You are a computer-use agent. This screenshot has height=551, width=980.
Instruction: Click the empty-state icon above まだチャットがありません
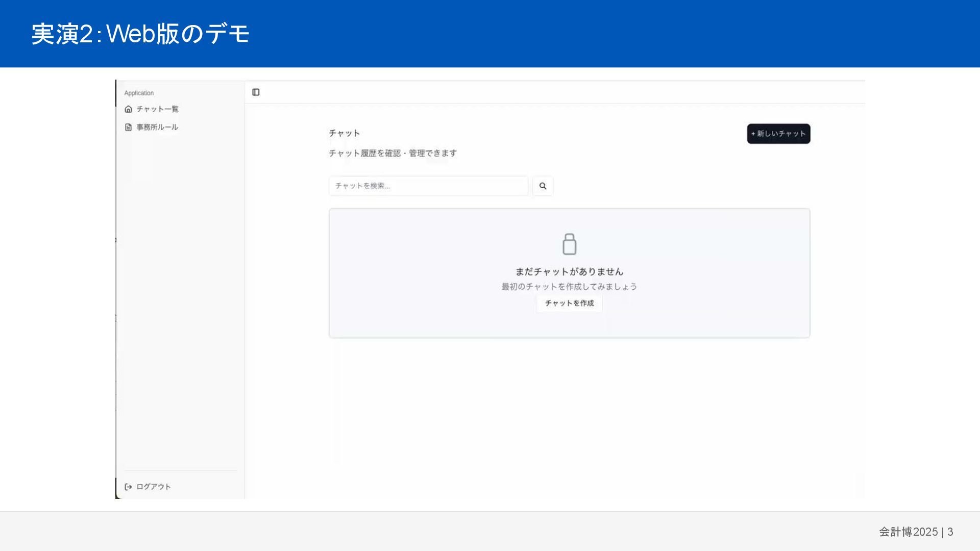tap(569, 244)
